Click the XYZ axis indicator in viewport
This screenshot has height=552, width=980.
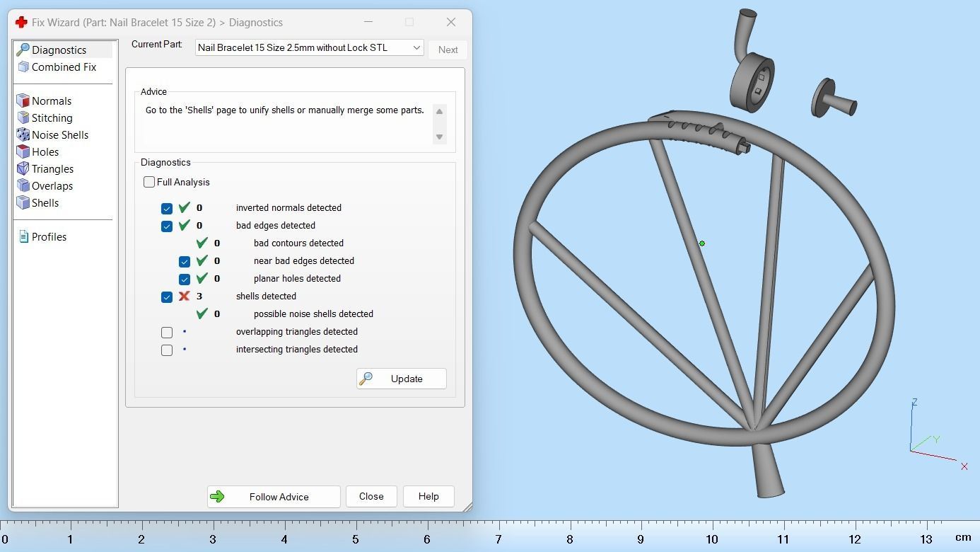coord(938,434)
